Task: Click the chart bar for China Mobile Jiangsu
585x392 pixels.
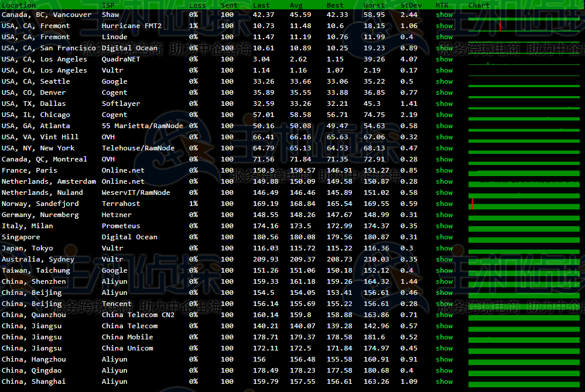Action: 525,337
